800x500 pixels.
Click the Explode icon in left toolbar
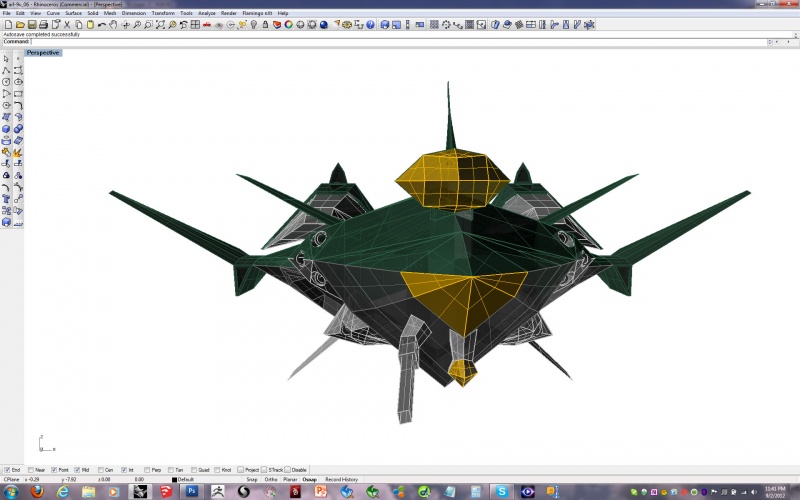tap(18, 152)
